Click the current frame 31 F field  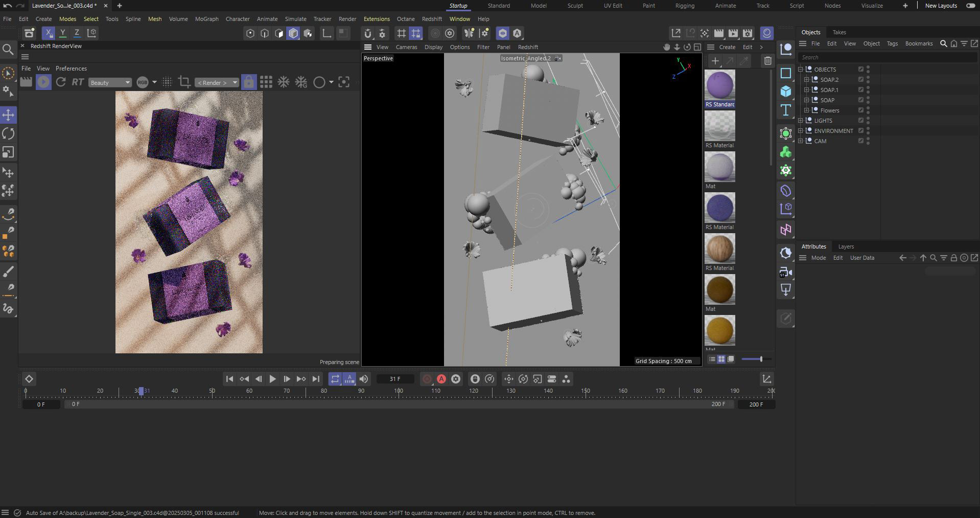point(395,379)
